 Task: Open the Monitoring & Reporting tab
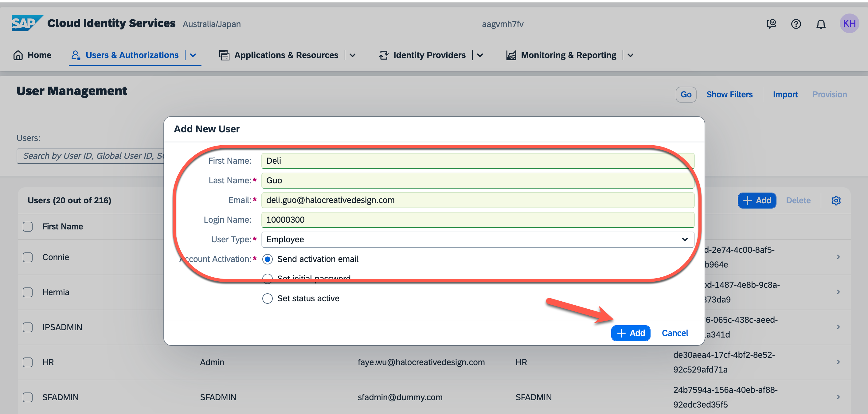click(568, 55)
